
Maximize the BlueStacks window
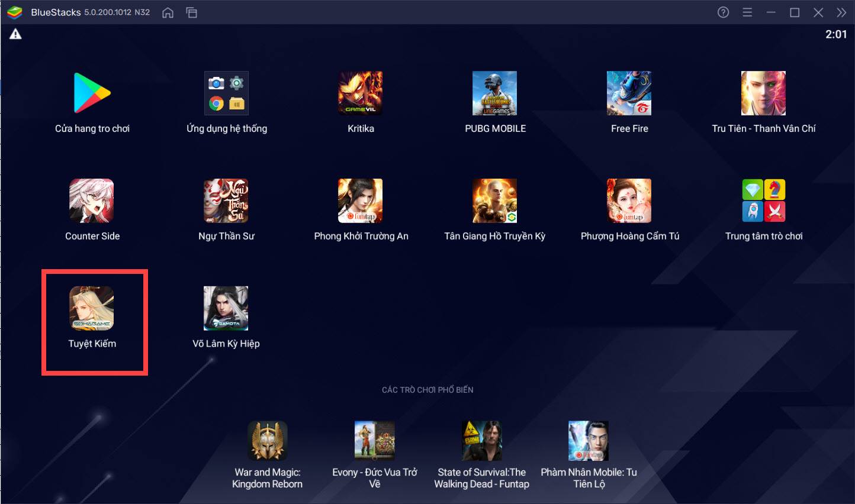795,12
